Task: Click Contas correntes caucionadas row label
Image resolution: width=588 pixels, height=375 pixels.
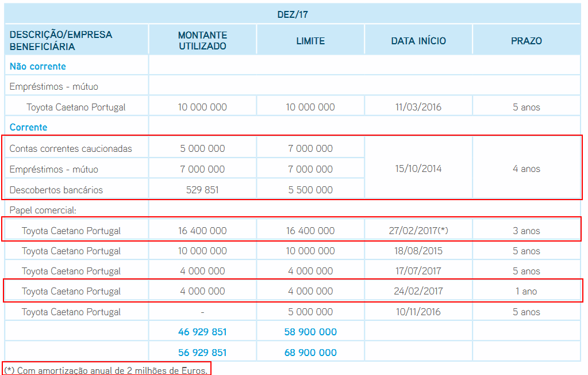Action: pos(71,148)
